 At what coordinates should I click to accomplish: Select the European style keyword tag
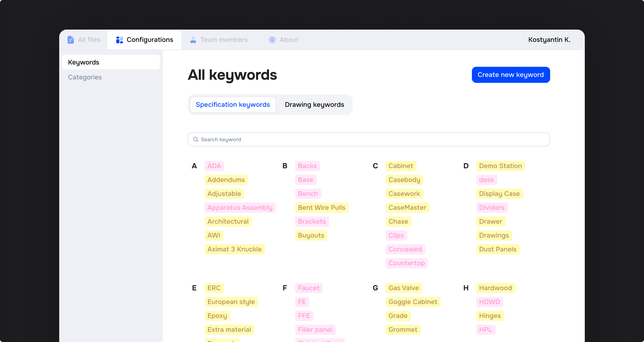[x=231, y=302]
